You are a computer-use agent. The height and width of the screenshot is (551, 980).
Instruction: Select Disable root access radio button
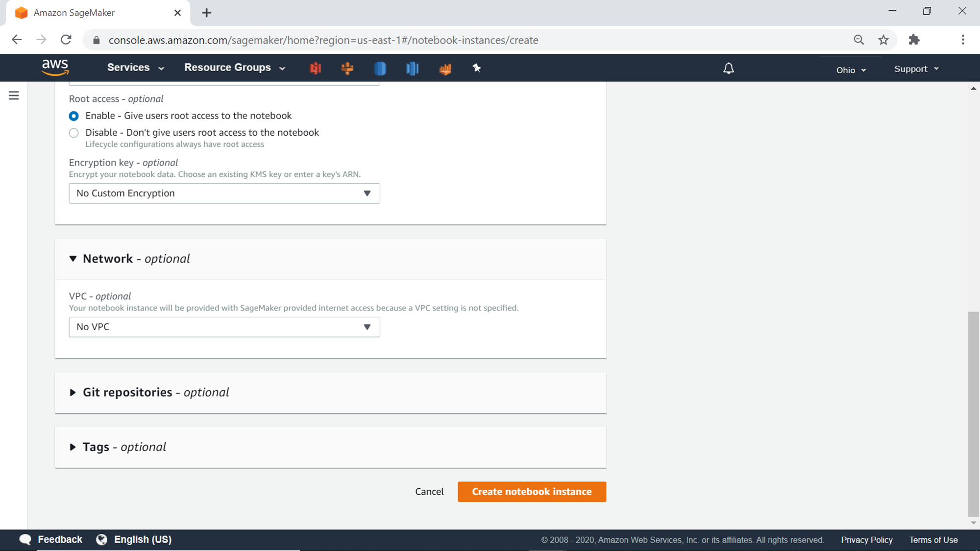click(x=74, y=133)
